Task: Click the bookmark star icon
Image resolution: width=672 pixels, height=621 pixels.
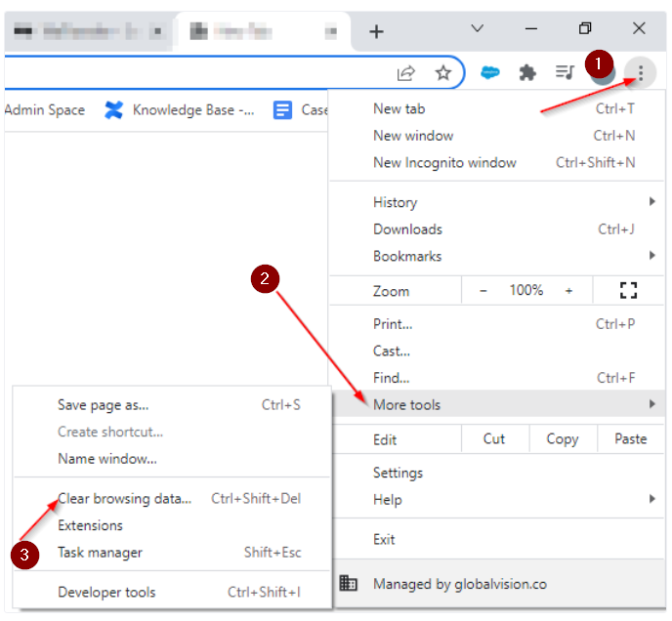Action: click(x=443, y=72)
